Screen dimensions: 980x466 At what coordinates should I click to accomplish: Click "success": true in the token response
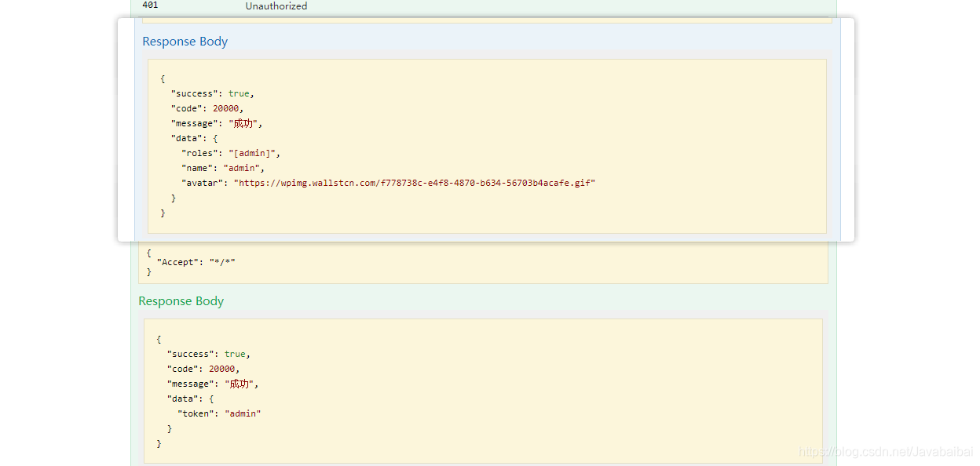209,354
